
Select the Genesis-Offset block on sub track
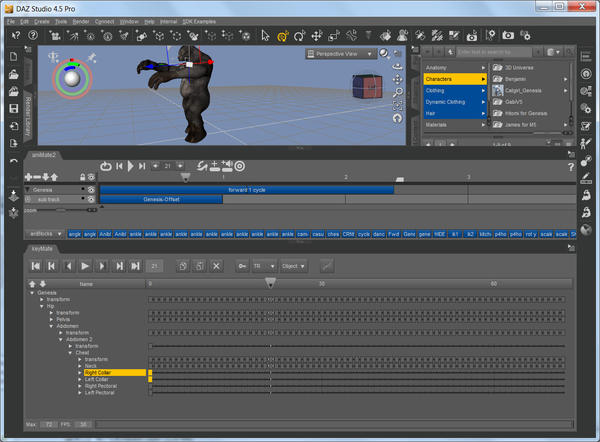coord(161,199)
